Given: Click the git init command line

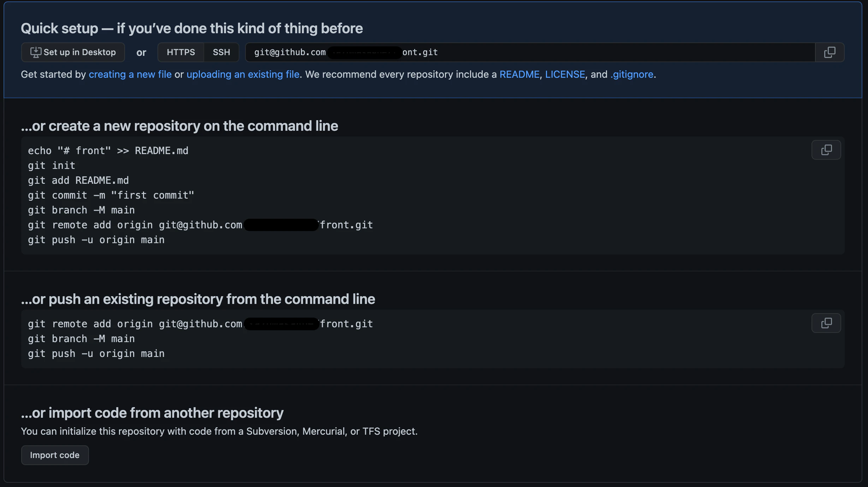Looking at the screenshot, I should pyautogui.click(x=52, y=165).
